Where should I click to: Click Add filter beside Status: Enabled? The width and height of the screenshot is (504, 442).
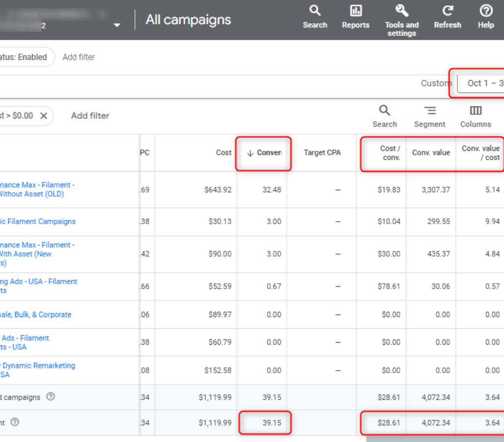pos(79,57)
